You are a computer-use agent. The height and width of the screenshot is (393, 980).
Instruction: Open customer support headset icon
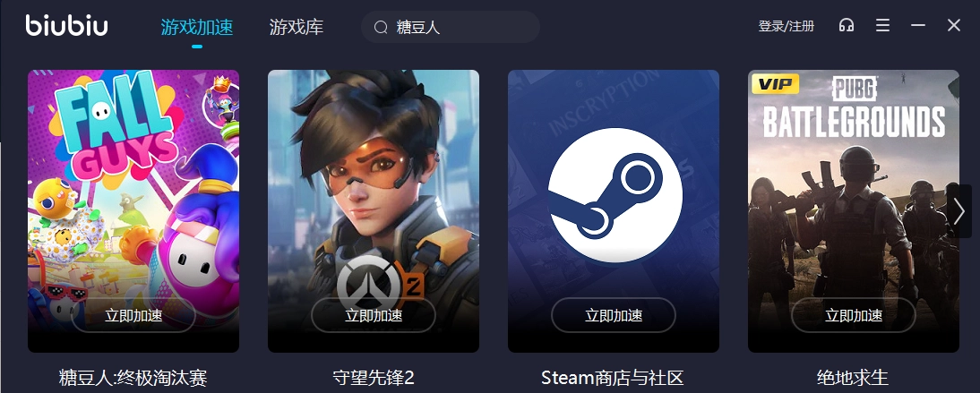click(847, 26)
